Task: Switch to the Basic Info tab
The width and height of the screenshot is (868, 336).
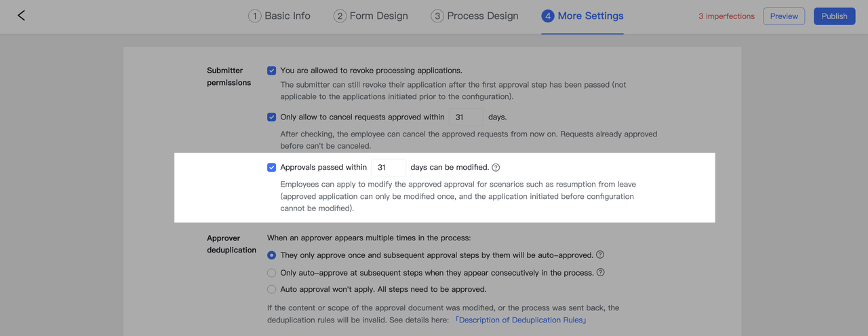Action: click(287, 16)
